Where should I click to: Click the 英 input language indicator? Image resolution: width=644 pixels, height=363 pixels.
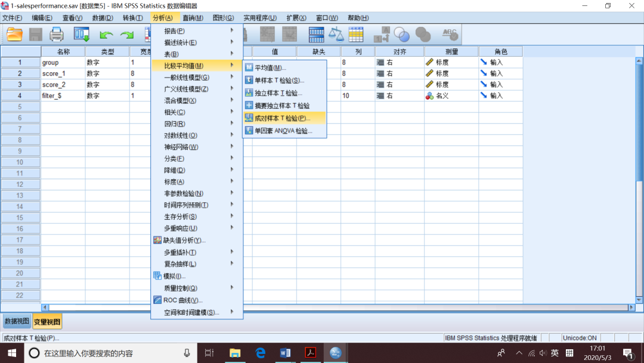(x=555, y=353)
